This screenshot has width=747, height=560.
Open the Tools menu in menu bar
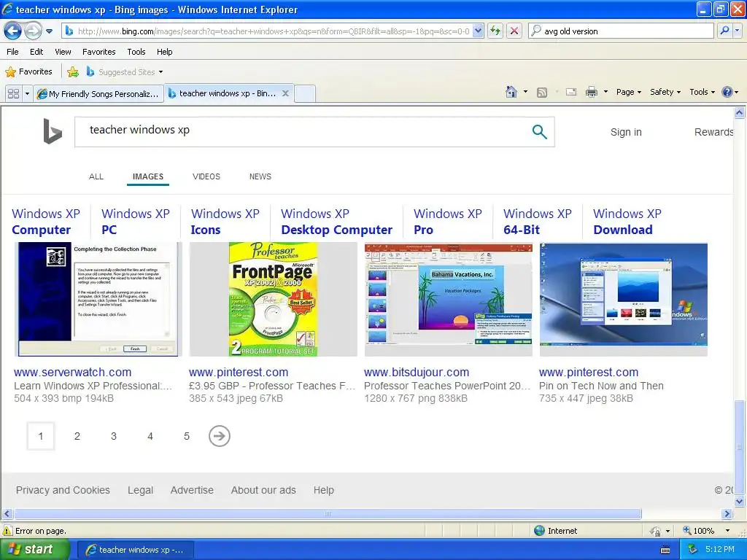pyautogui.click(x=136, y=52)
